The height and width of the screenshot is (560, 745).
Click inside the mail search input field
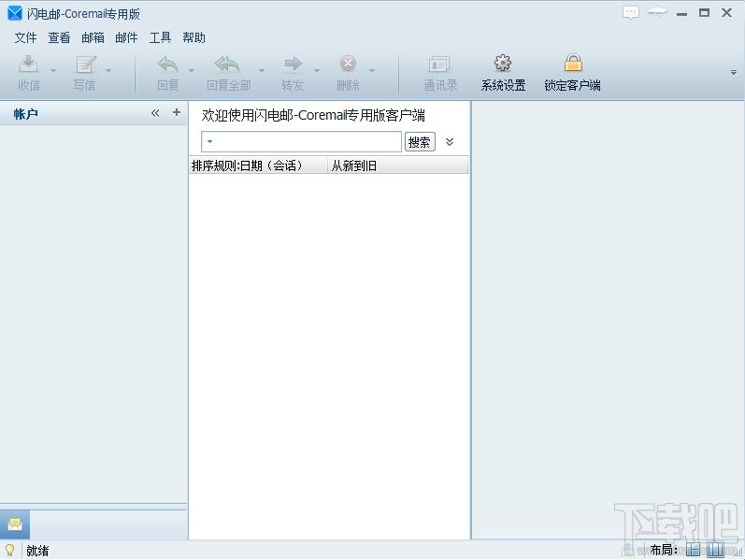coord(301,142)
